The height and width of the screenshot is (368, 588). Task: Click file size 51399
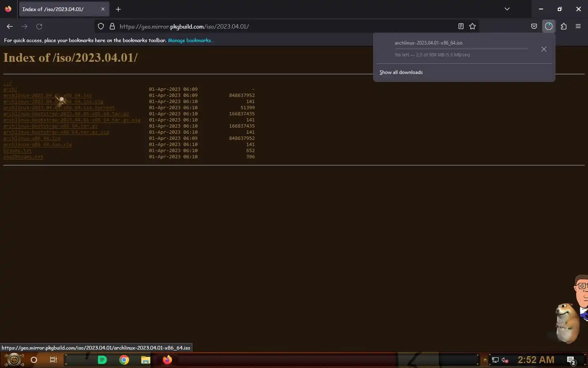pos(247,108)
